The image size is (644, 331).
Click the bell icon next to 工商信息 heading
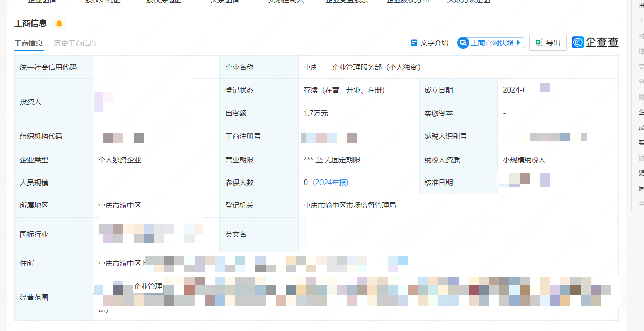point(59,23)
